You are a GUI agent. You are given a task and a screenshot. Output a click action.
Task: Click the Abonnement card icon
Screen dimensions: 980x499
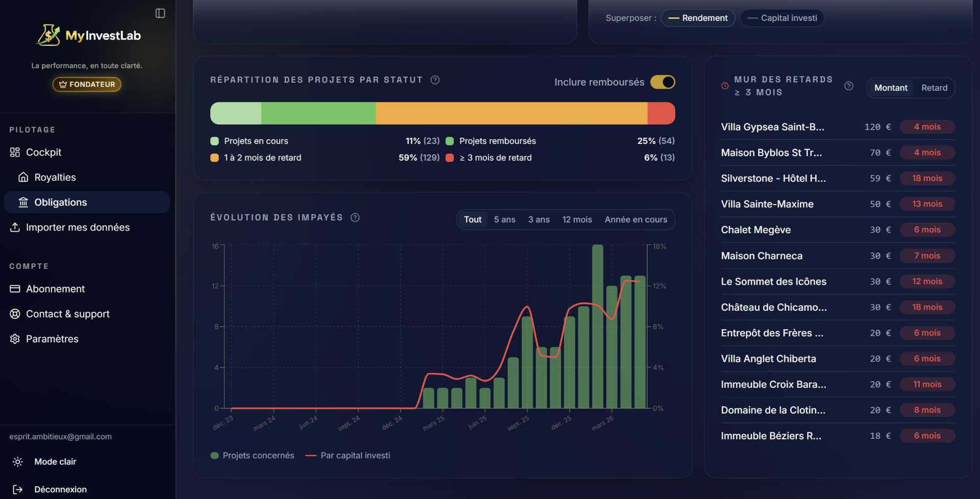pyautogui.click(x=15, y=289)
